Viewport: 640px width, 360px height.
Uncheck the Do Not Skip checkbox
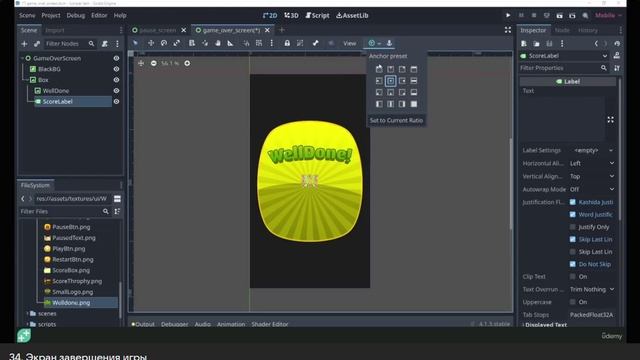(573, 264)
